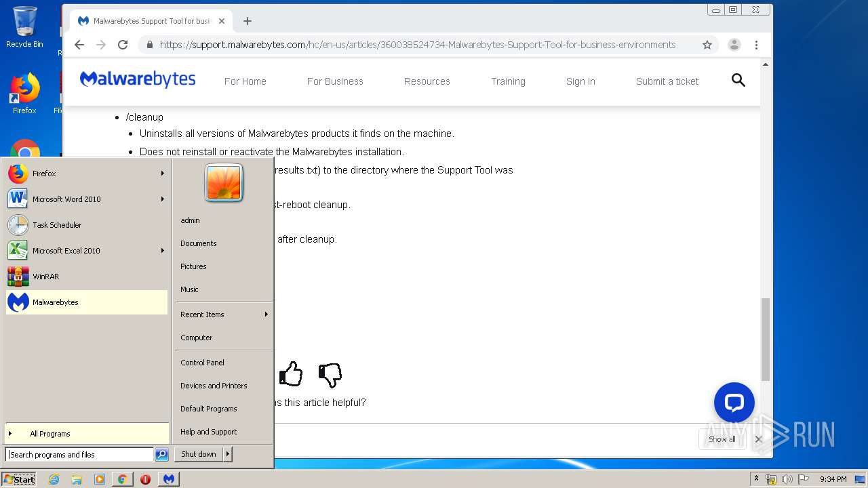Open Windows Media Player from the taskbar
Viewport: 868px width, 488px height.
(x=100, y=479)
